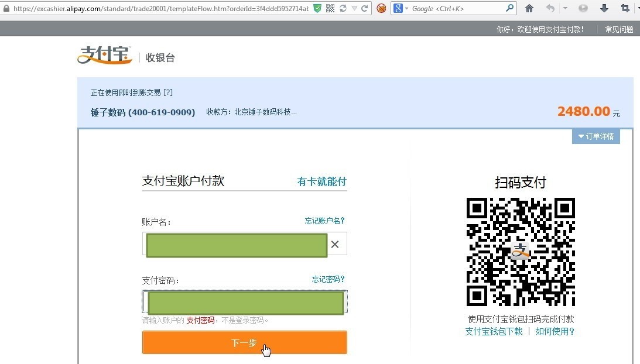Click the orange blocked-content extension icon
The width and height of the screenshot is (640, 364).
pyautogui.click(x=381, y=8)
